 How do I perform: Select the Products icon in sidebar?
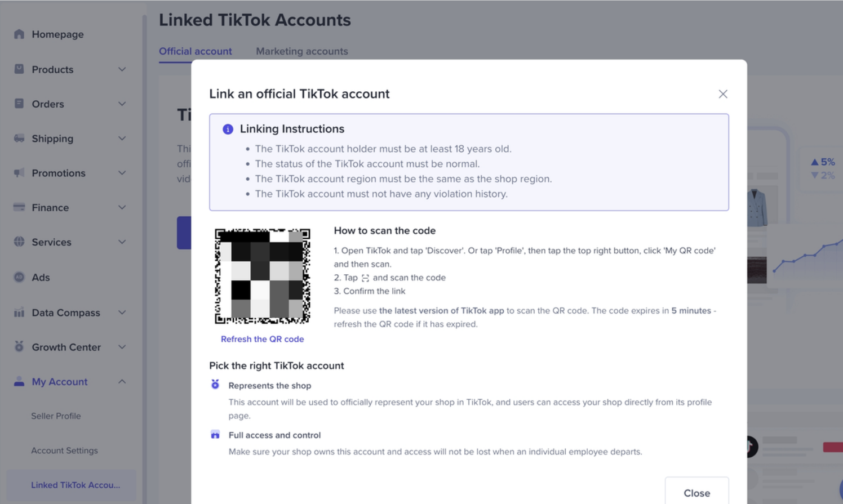[x=19, y=69]
